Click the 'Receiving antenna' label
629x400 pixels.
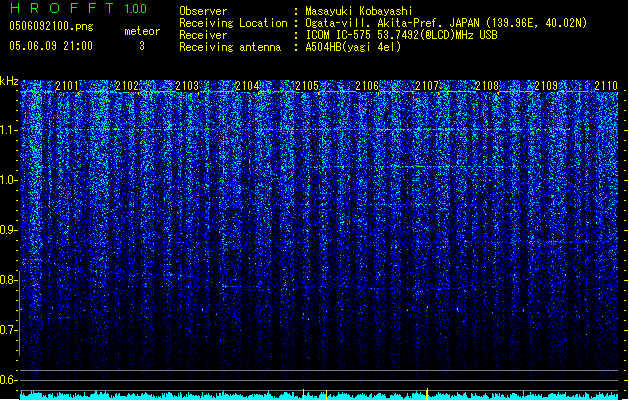pyautogui.click(x=230, y=47)
